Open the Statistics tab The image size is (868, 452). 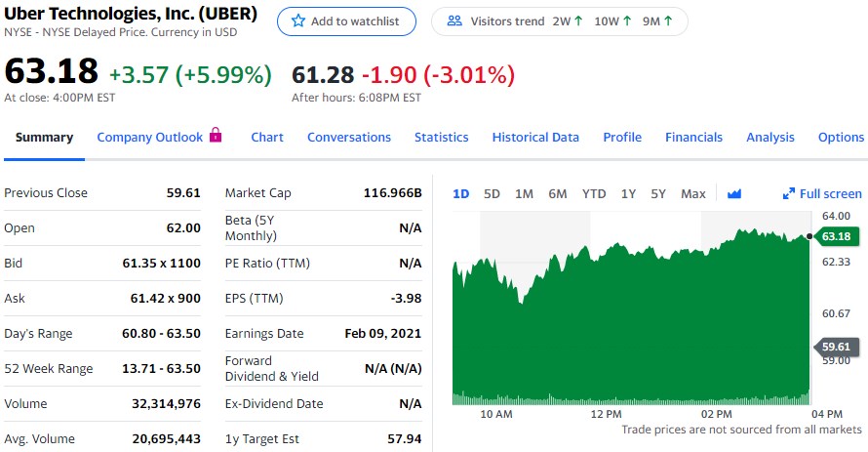[441, 138]
